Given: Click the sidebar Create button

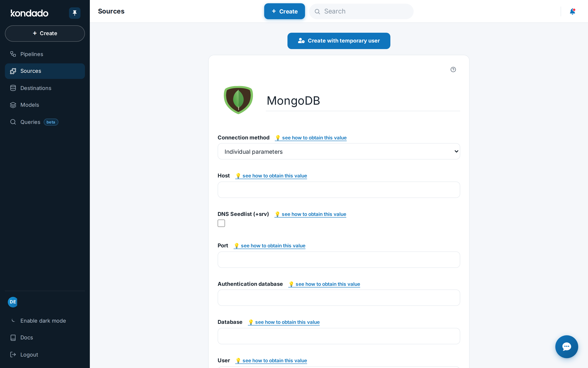Looking at the screenshot, I should point(45,33).
